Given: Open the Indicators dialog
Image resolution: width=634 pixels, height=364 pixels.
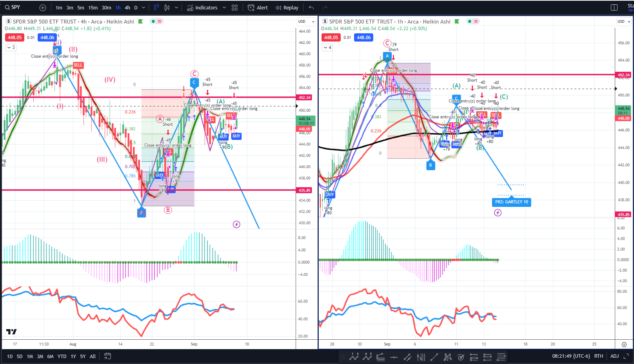Looking at the screenshot, I should (x=202, y=8).
